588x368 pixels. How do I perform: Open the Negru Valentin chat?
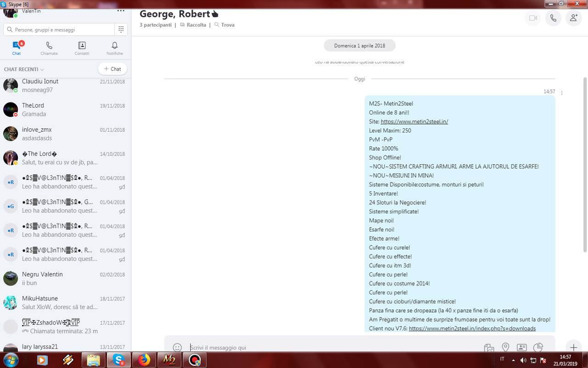point(65,278)
